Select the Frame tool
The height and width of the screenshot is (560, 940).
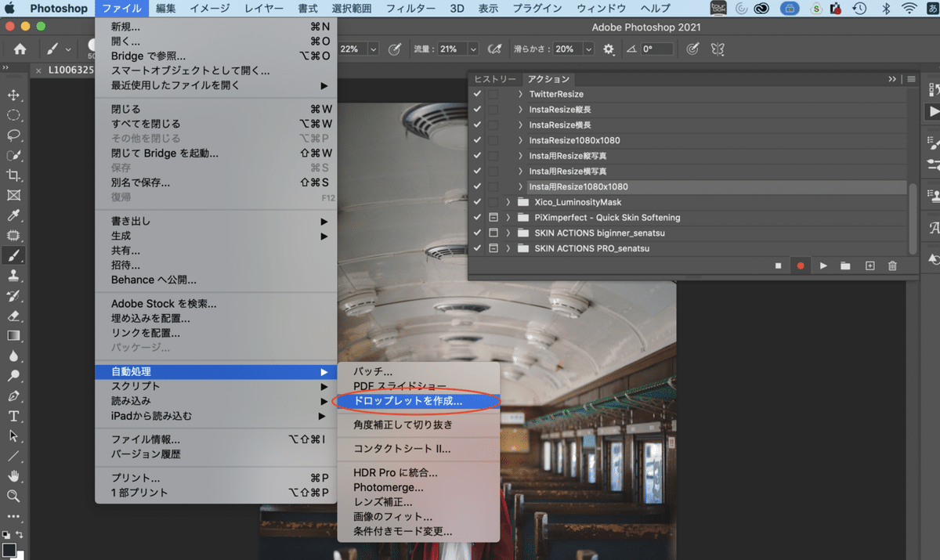click(x=13, y=195)
